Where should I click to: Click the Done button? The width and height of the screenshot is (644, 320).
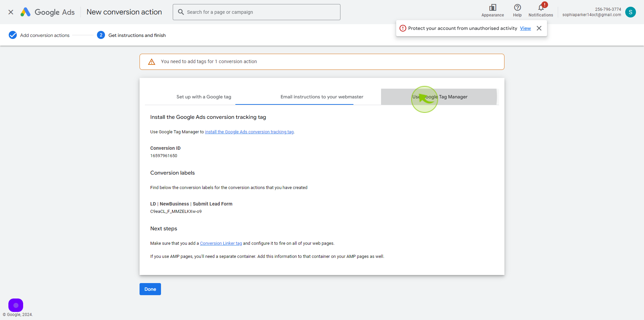click(150, 289)
